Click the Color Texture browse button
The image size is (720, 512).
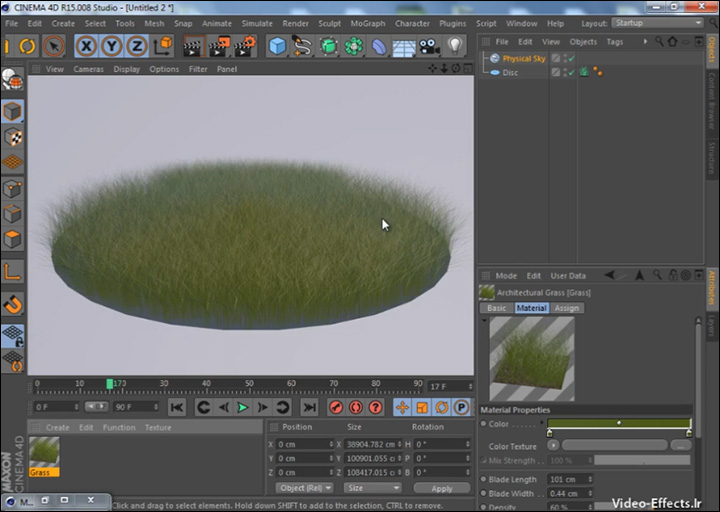pos(681,445)
